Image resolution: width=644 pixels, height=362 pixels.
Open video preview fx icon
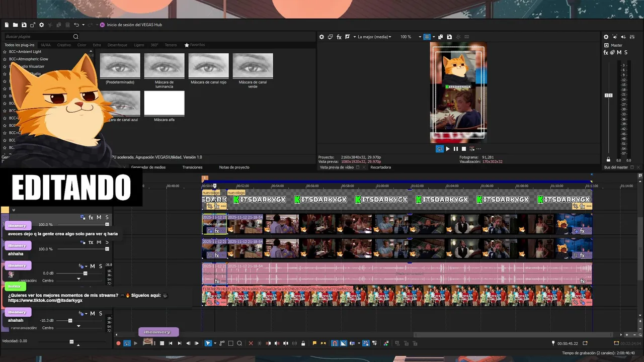pyautogui.click(x=339, y=37)
